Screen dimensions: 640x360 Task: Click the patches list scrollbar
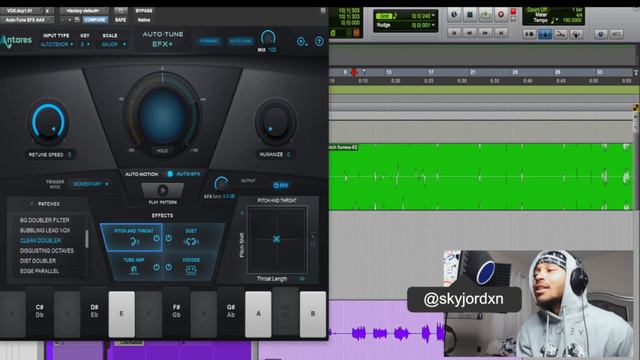(x=87, y=239)
